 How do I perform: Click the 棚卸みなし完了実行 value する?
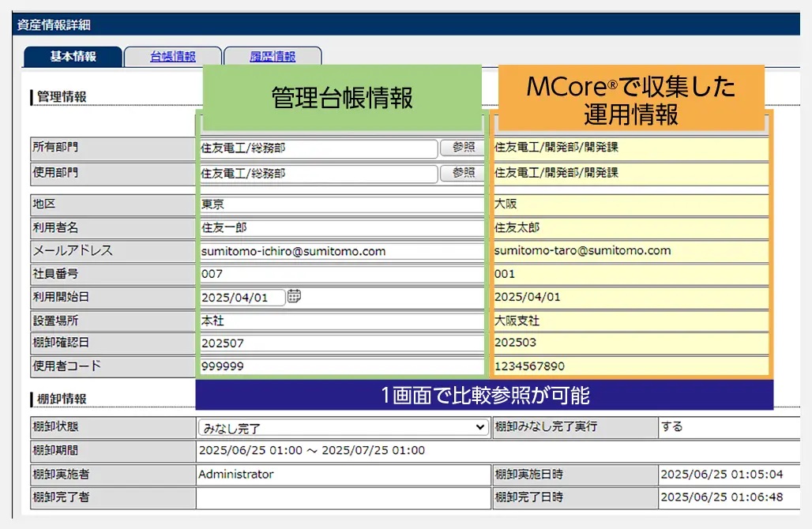pos(672,426)
